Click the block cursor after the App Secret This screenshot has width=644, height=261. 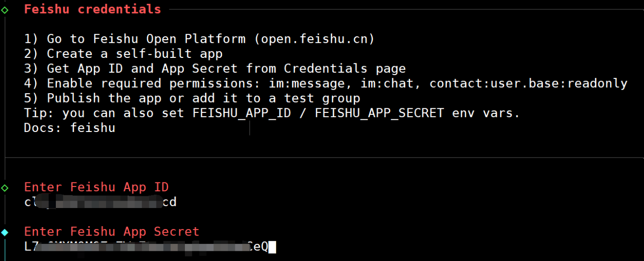coord(272,247)
